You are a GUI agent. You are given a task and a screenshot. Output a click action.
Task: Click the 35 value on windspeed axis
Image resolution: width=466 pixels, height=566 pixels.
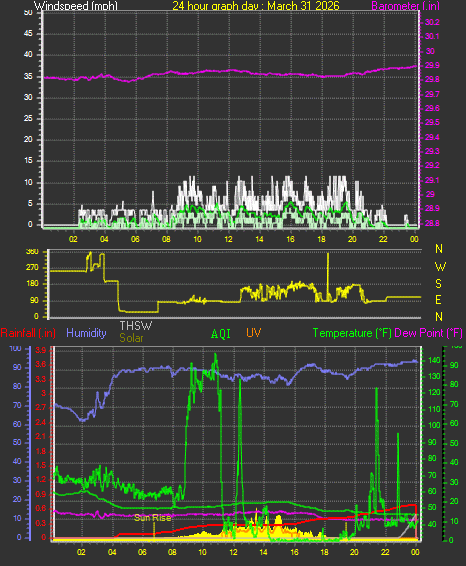click(28, 77)
